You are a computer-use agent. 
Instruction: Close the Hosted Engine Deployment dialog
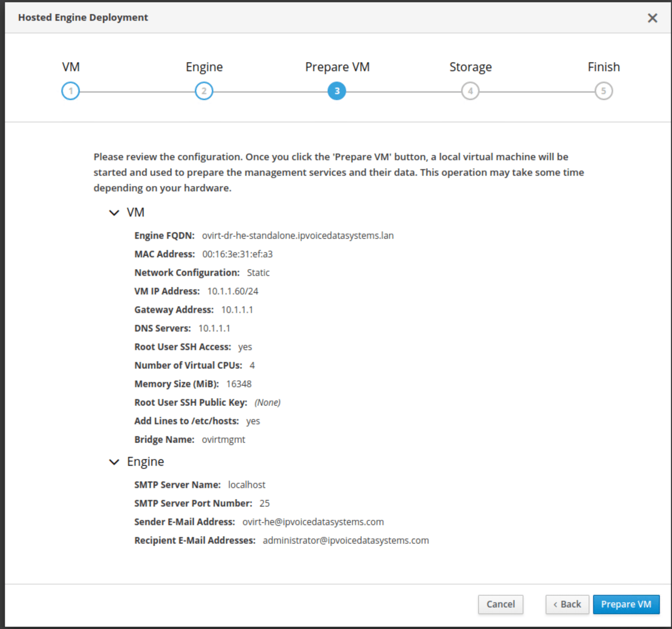652,18
